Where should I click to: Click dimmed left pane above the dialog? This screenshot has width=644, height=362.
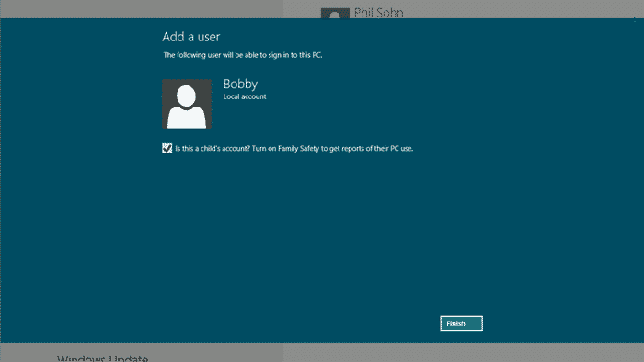click(x=142, y=8)
